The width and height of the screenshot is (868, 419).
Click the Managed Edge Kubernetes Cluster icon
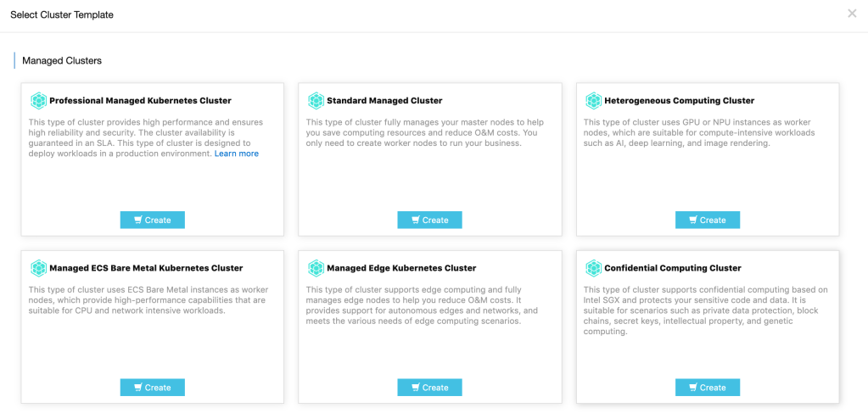tap(316, 268)
